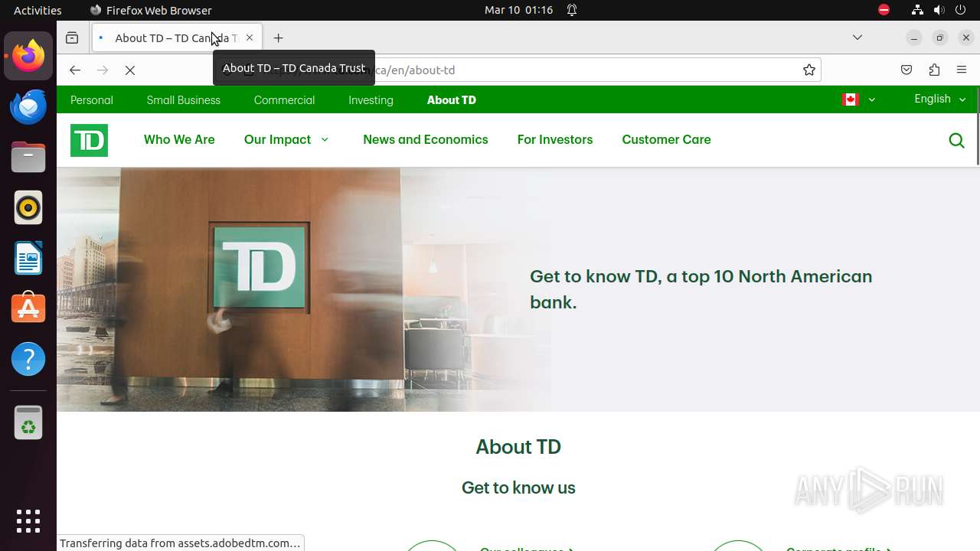Expand the Our Impact menu chevron
Screen dimensions: 980x551
pyautogui.click(x=325, y=139)
